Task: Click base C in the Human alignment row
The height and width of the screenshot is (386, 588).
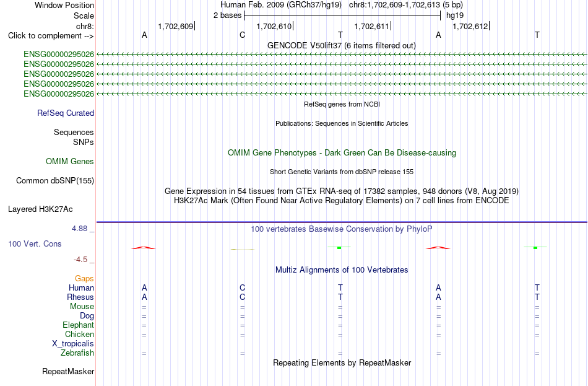Action: coord(242,288)
